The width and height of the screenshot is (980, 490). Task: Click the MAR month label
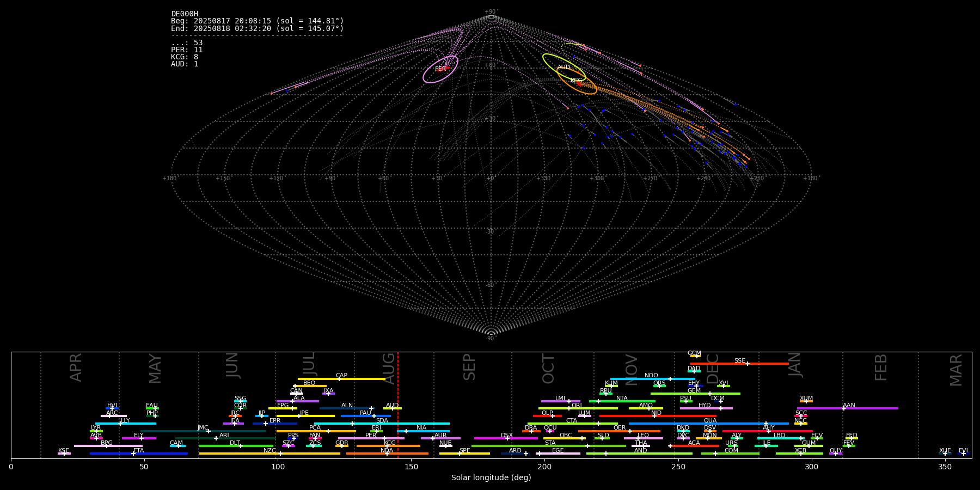[x=956, y=370]
